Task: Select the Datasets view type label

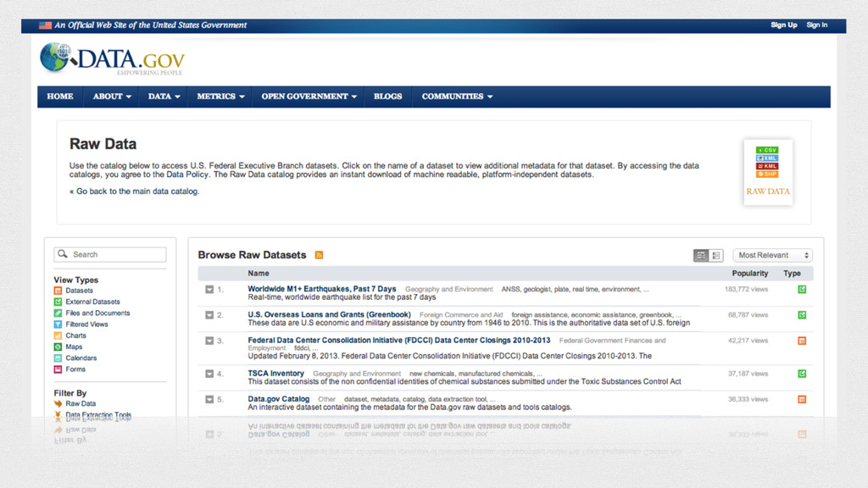Action: pyautogui.click(x=79, y=291)
